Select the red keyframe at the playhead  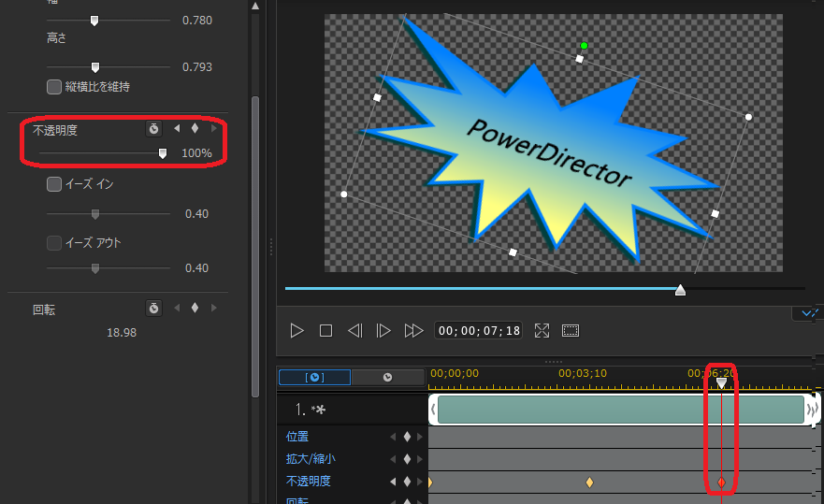pos(721,482)
